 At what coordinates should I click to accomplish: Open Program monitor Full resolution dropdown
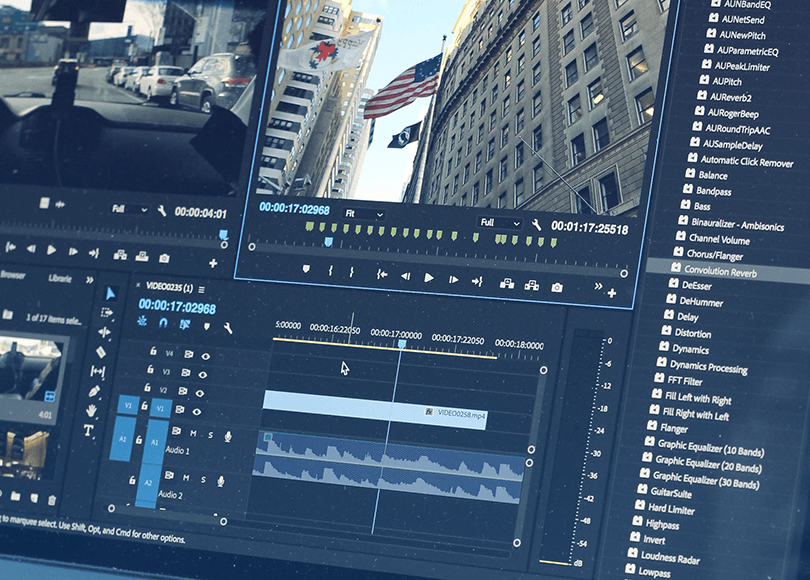(499, 223)
